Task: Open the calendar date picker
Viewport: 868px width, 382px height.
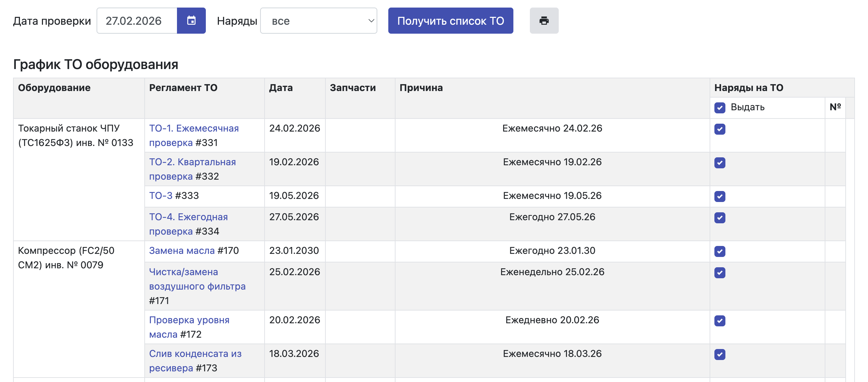Action: pos(191,21)
